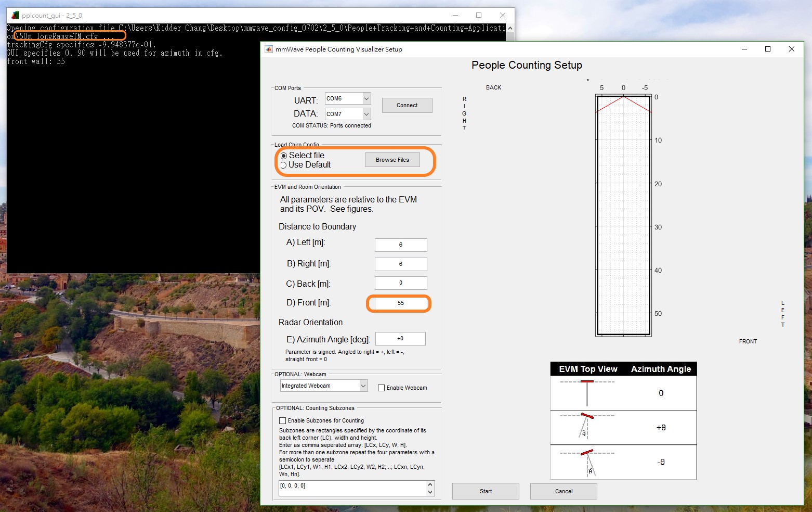
Task: Click inside the Azimuth Angle field
Action: click(400, 338)
